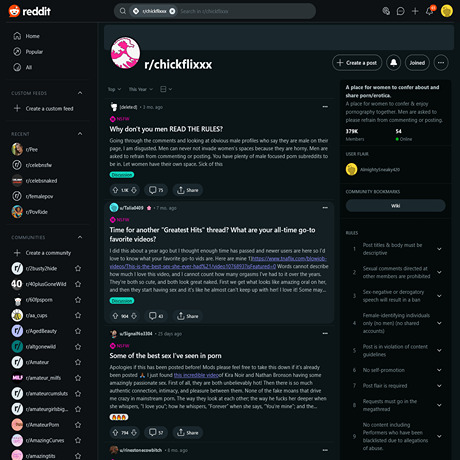Upvote the "READ THE RULES" post

coord(115,190)
